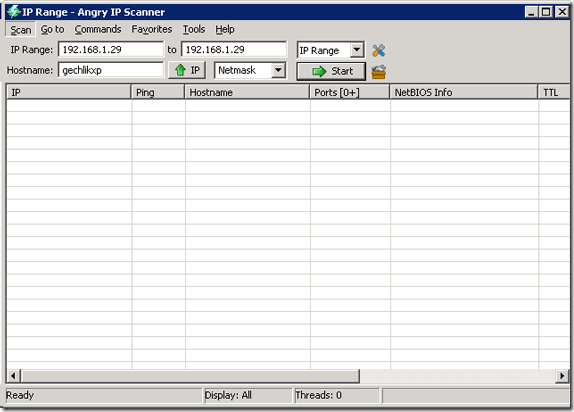Open the select fetchers toolbox icon

tap(379, 72)
